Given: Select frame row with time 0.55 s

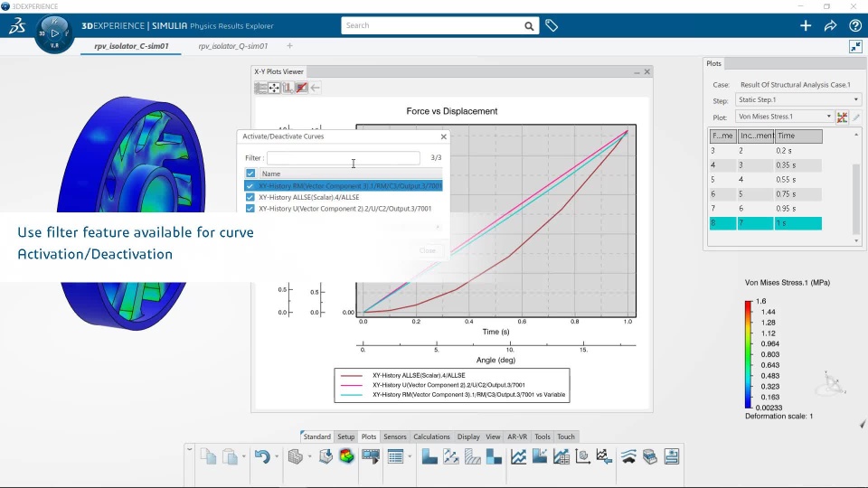Looking at the screenshot, I should (766, 180).
